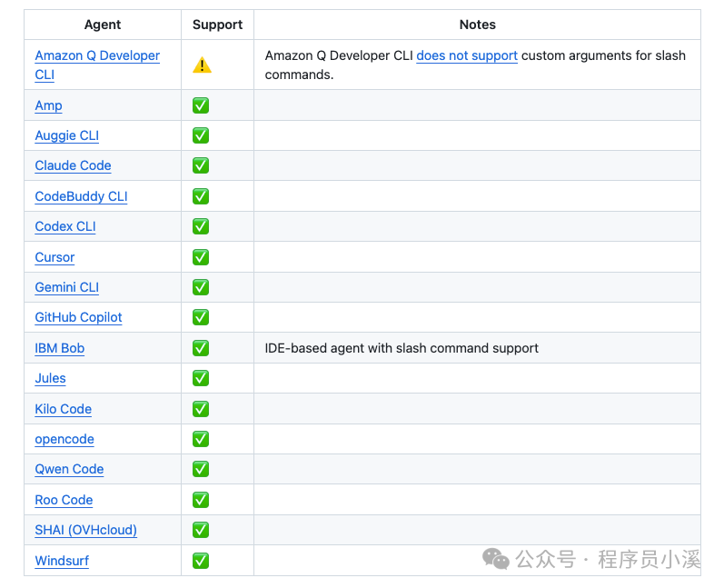The height and width of the screenshot is (588, 724).
Task: Click the green checkmark for Claude Code
Action: click(x=201, y=165)
